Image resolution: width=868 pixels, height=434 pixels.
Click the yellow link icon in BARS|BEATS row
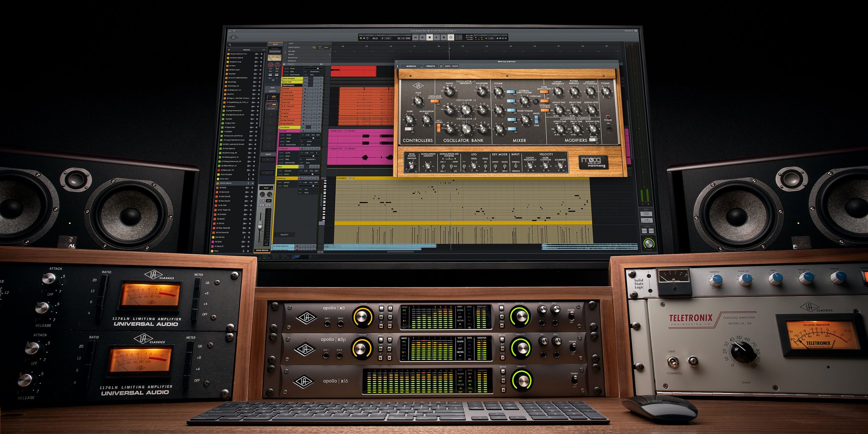[x=314, y=47]
